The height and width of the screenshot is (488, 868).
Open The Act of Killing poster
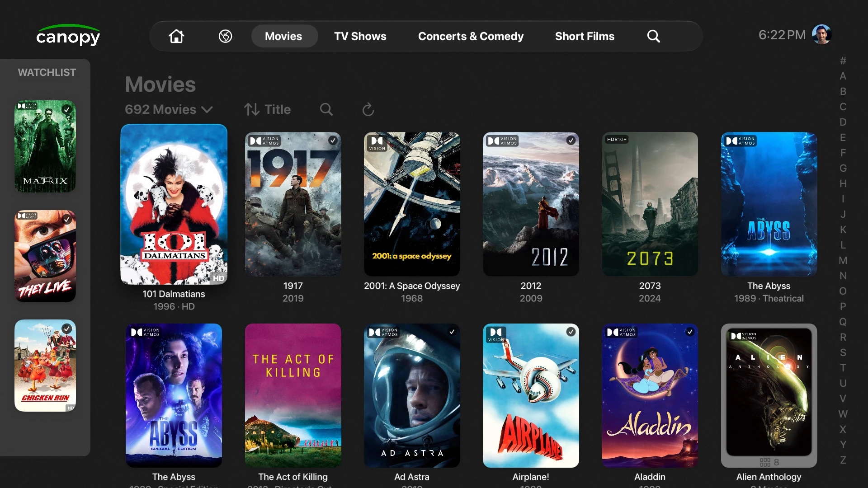(x=293, y=395)
